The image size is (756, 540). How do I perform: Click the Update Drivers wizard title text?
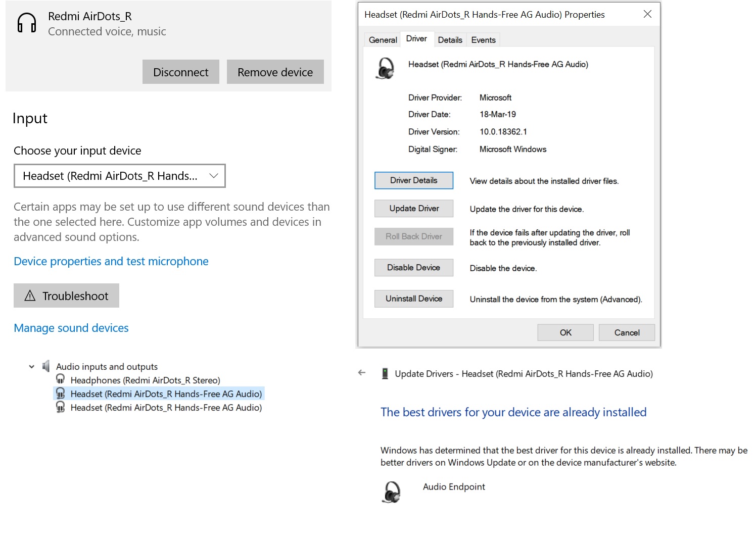524,374
